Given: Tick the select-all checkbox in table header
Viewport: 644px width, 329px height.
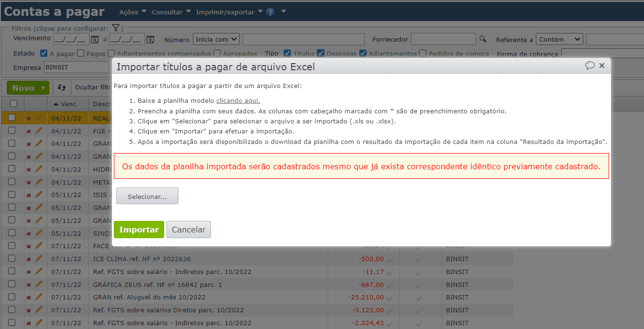Looking at the screenshot, I should [13, 104].
